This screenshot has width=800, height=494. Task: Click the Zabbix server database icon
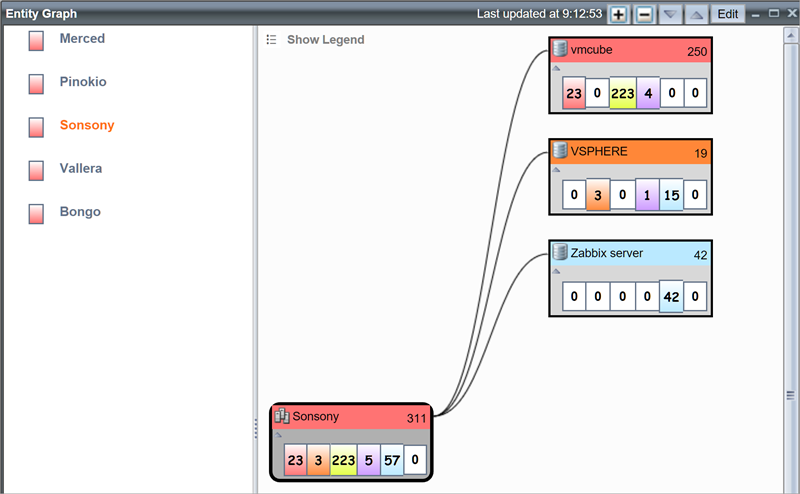point(560,252)
